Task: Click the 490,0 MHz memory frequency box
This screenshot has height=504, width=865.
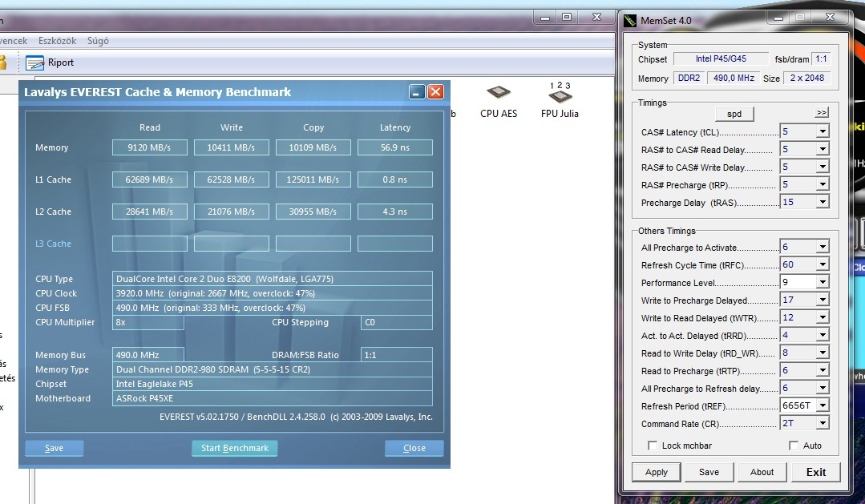Action: (734, 79)
